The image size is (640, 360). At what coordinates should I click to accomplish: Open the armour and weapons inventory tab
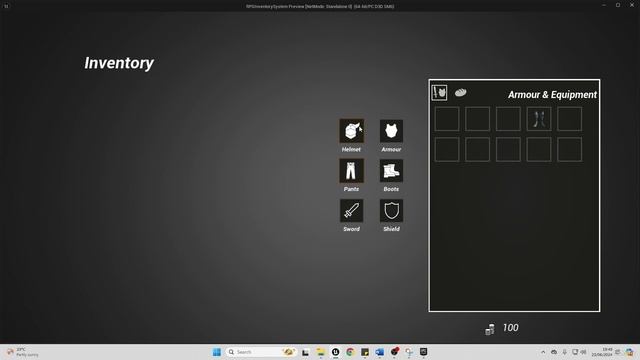[440, 93]
